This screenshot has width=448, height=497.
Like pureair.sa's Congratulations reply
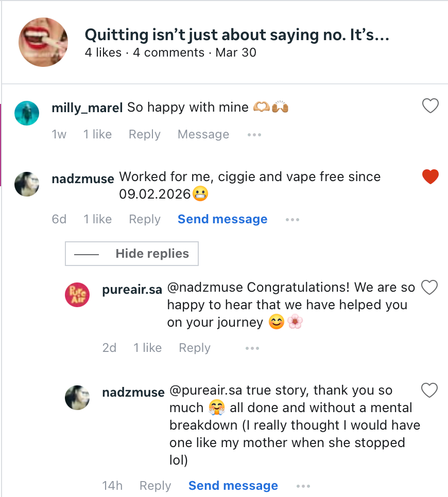coord(429,287)
